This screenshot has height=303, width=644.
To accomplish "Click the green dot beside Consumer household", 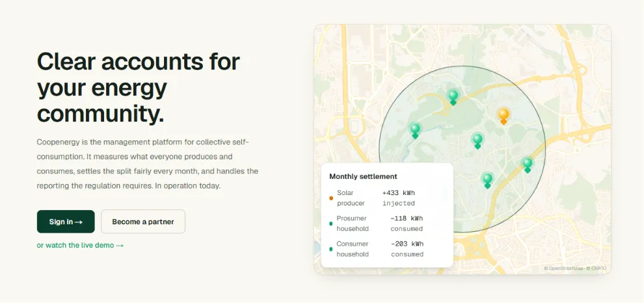I will pos(331,249).
